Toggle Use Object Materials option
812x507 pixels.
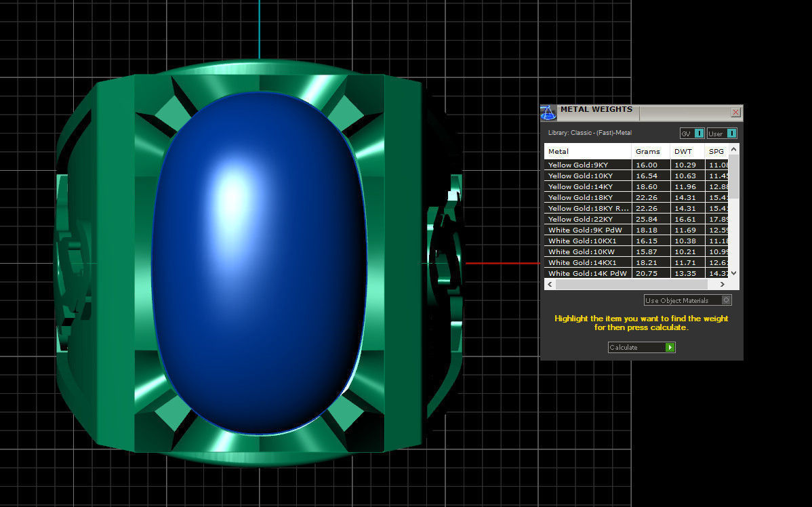coord(688,300)
